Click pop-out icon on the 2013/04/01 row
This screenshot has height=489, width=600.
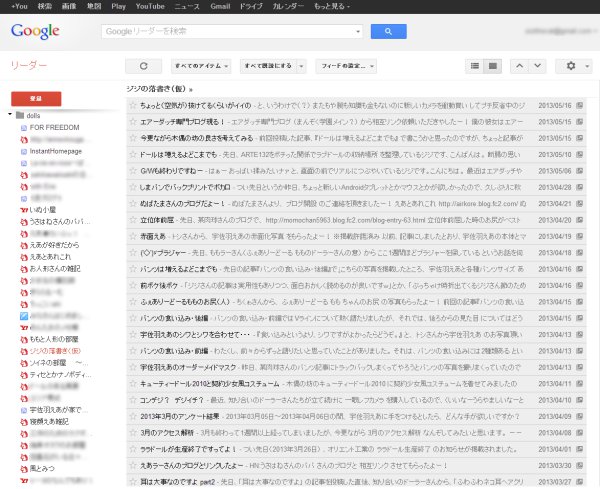tap(579, 449)
